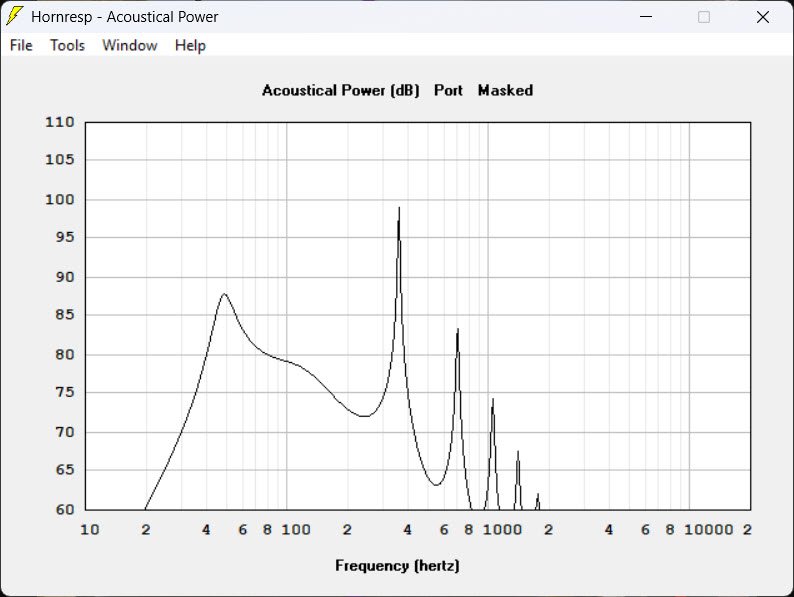Click the 110 value on the vertical axis
Screen dimensions: 794x597
60,122
